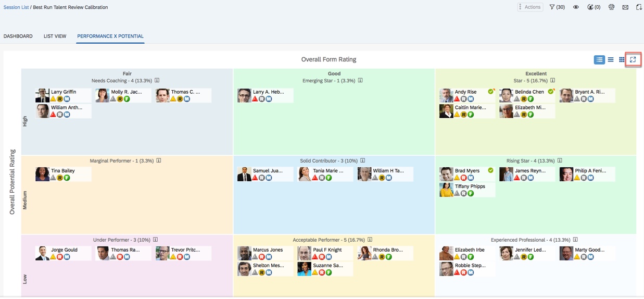Show info for Emerging Star cell
Viewport: 644px width, 299px height.
coord(360,81)
